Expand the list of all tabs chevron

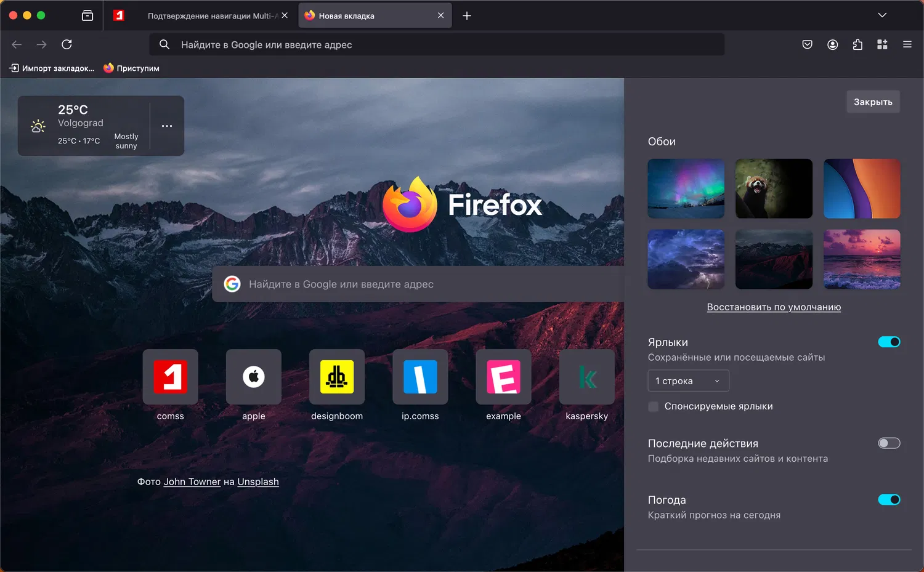[x=882, y=15]
